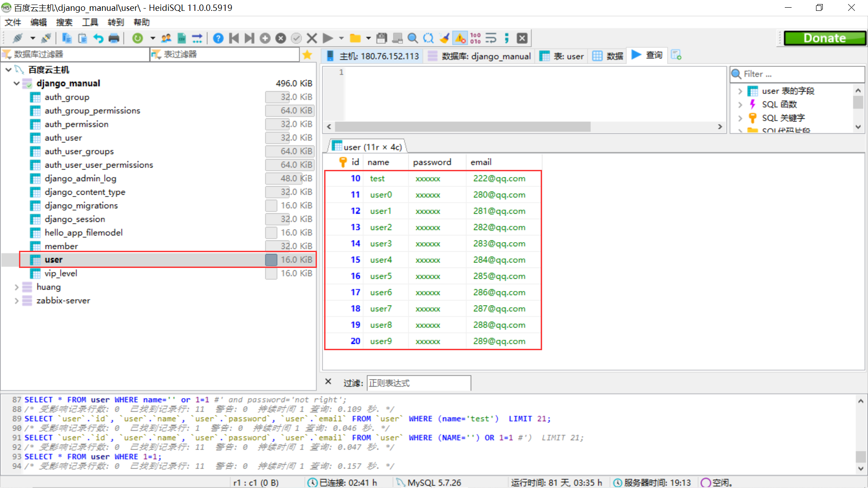This screenshot has height=488, width=868.
Task: Toggle the stop on errors warning icon
Action: point(460,38)
